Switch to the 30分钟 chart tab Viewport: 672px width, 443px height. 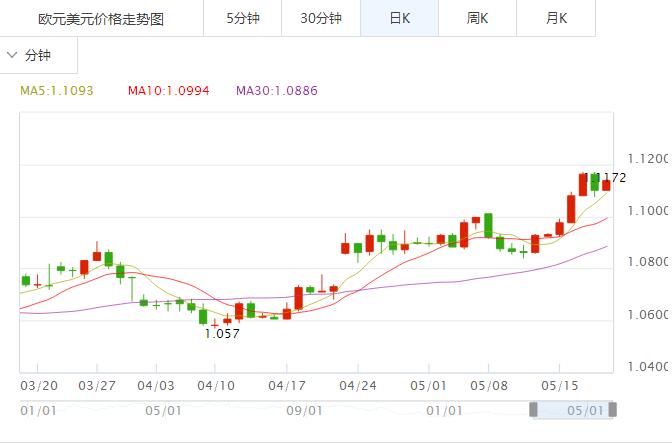[x=321, y=18]
